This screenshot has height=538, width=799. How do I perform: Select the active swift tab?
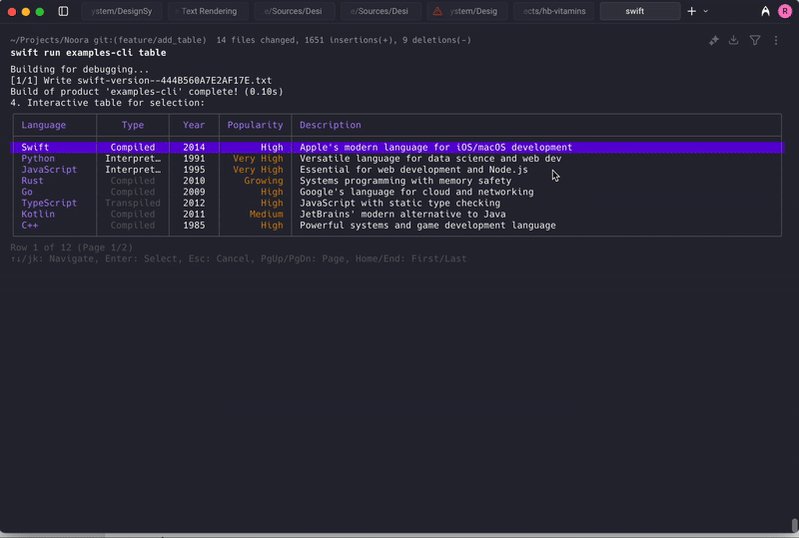[x=640, y=11]
